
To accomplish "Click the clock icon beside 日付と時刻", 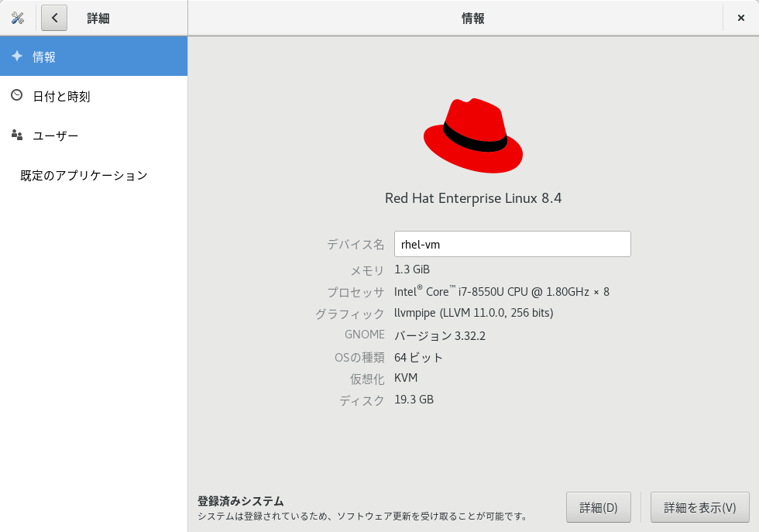I will [x=17, y=95].
